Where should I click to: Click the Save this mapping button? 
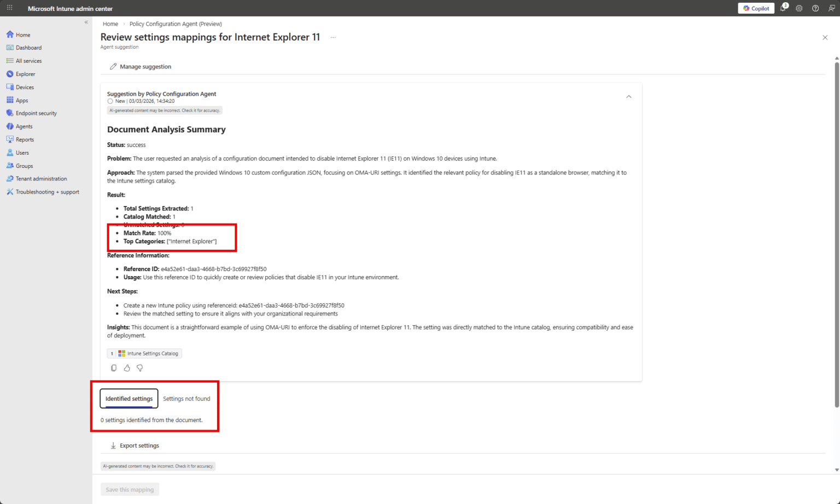coord(130,489)
